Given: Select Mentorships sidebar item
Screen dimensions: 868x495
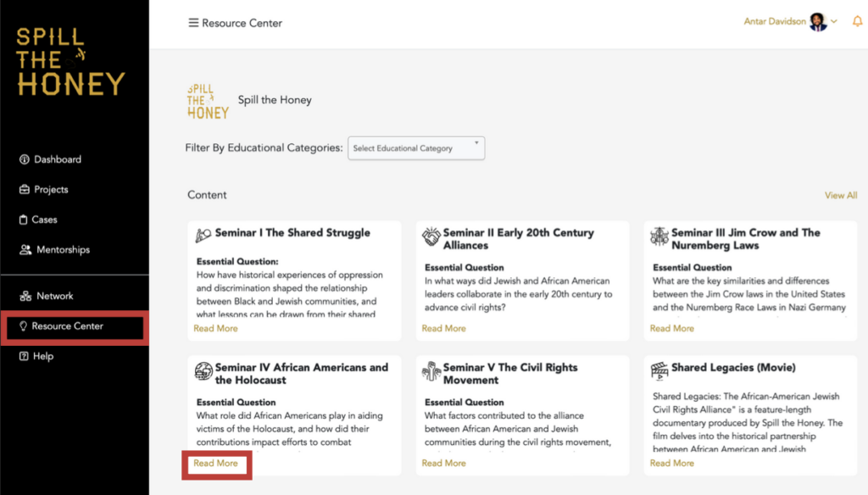Looking at the screenshot, I should [x=63, y=250].
